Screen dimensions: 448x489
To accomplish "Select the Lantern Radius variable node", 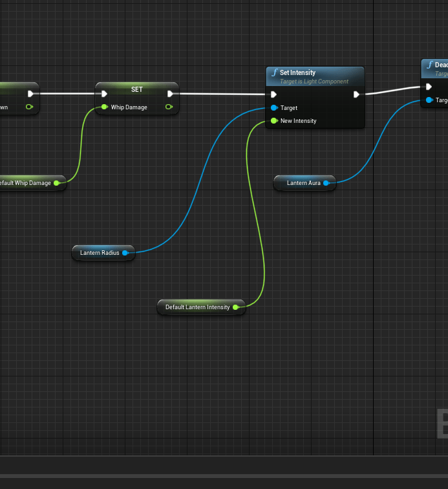I will (100, 253).
